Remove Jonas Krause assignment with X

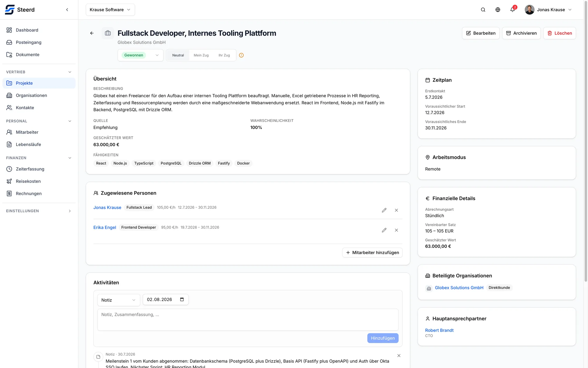point(396,210)
